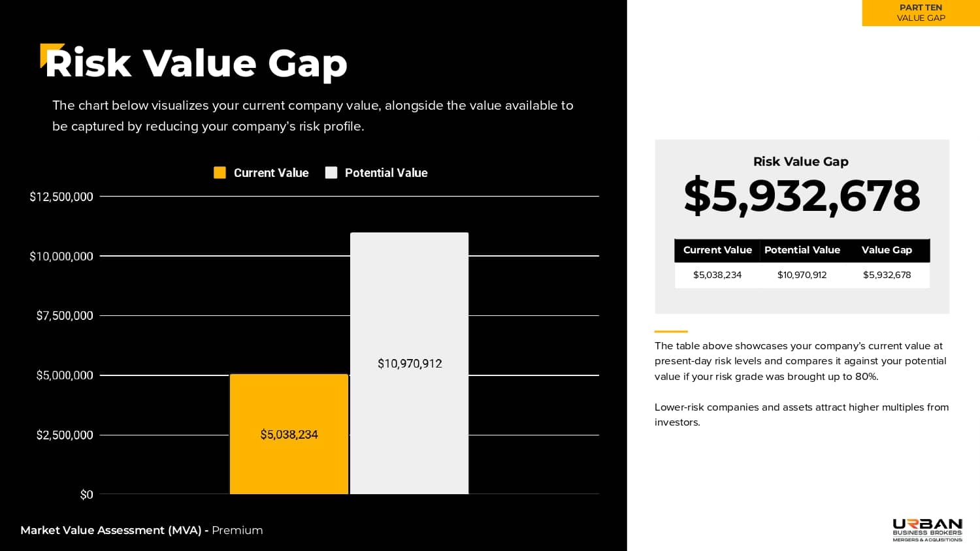Click the Current Value table header
980x551 pixels.
(717, 250)
